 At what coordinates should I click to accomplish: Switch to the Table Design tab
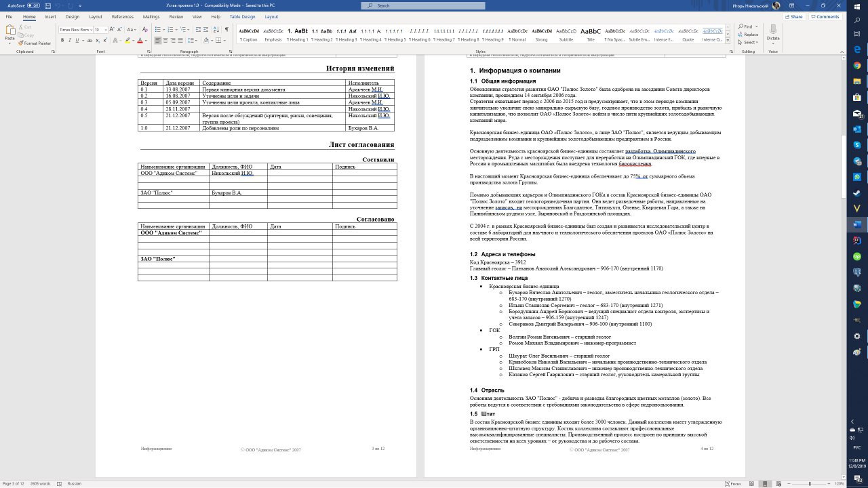tap(242, 16)
